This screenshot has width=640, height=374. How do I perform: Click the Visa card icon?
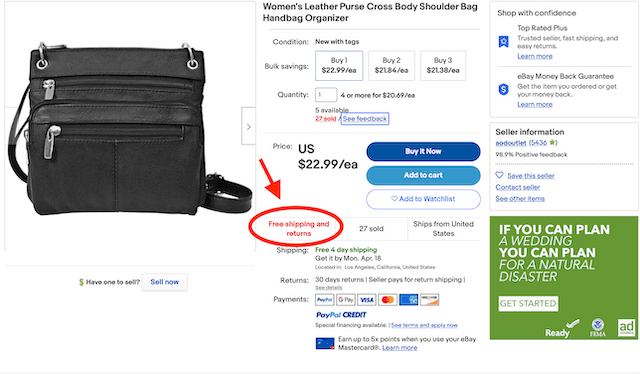[367, 300]
